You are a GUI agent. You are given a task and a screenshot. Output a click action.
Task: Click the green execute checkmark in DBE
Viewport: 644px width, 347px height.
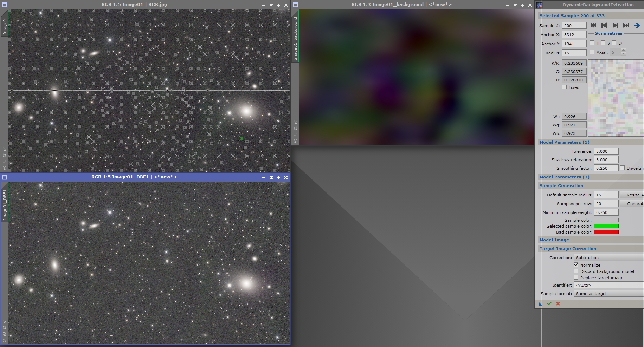(549, 304)
